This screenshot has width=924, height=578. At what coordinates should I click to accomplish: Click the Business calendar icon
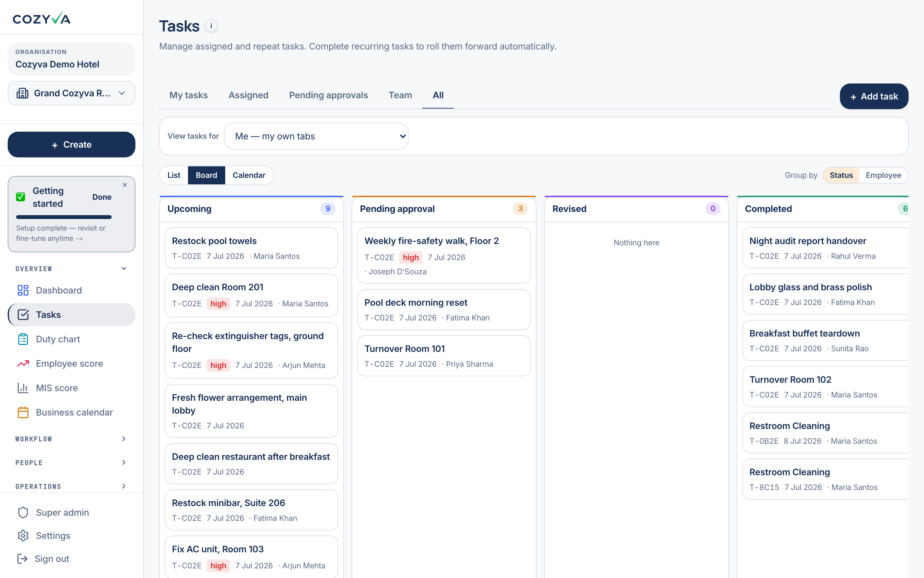23,413
